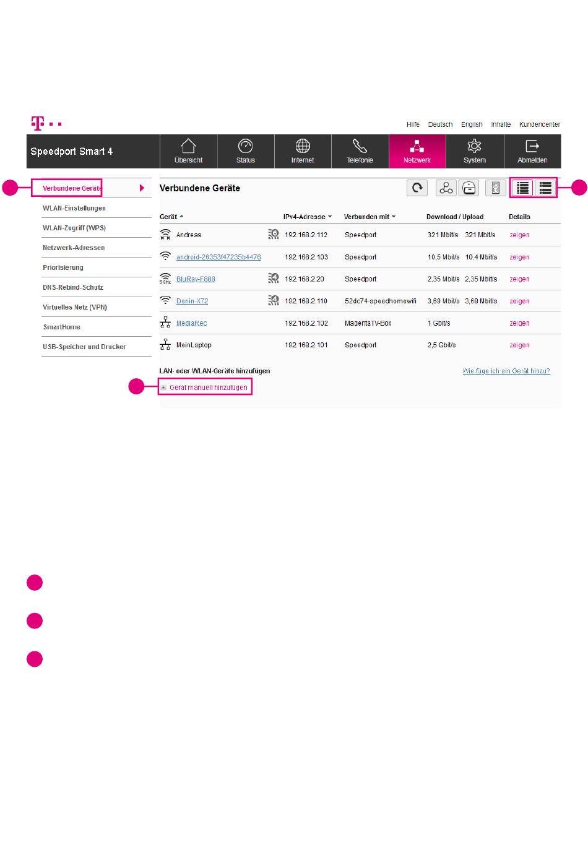Viewport: 588px width, 868px height.
Task: Select the Netzwerk tab
Action: point(417,152)
